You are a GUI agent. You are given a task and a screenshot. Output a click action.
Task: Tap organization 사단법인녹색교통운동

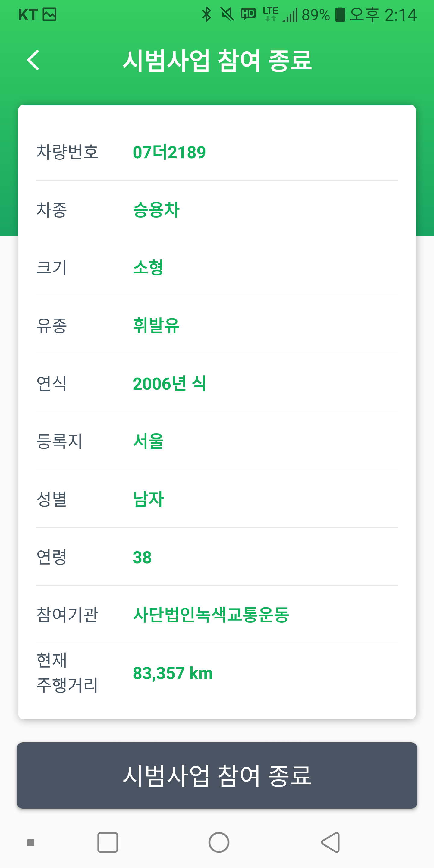[211, 615]
